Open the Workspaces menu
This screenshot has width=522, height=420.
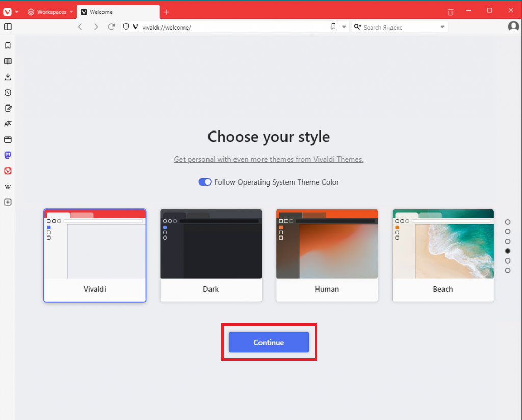pos(50,12)
